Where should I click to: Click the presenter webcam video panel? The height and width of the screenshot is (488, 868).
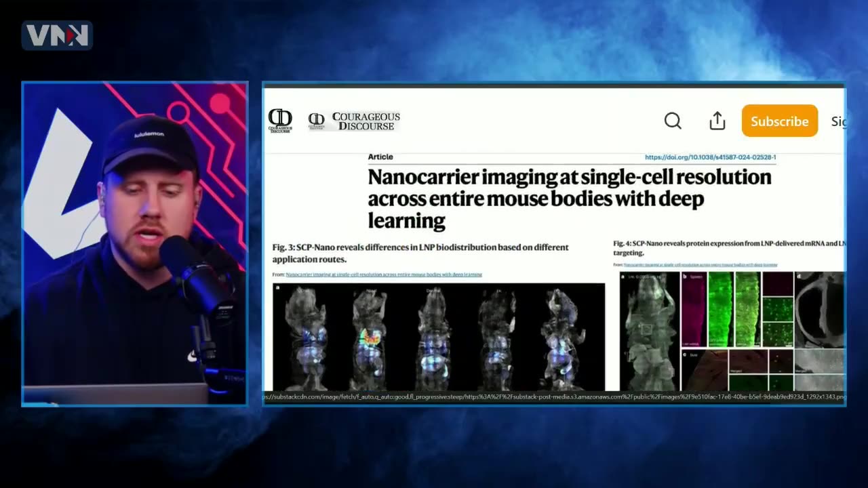click(x=136, y=244)
